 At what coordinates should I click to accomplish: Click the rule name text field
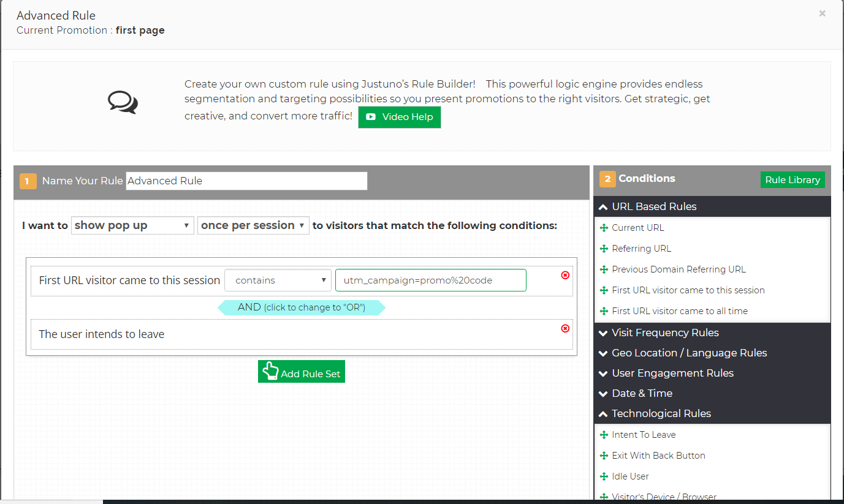246,181
